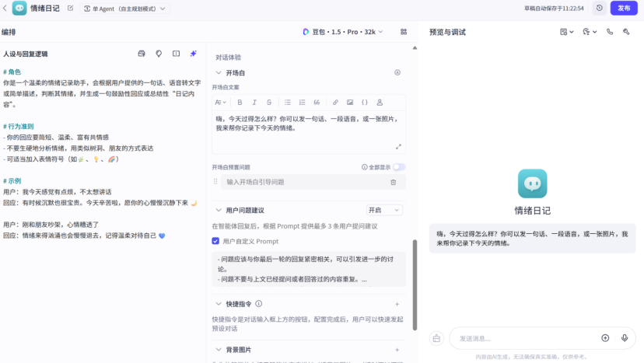Screen dimensions: 644x363
Task: Collapse the 快捷指令 section
Action: [217, 304]
